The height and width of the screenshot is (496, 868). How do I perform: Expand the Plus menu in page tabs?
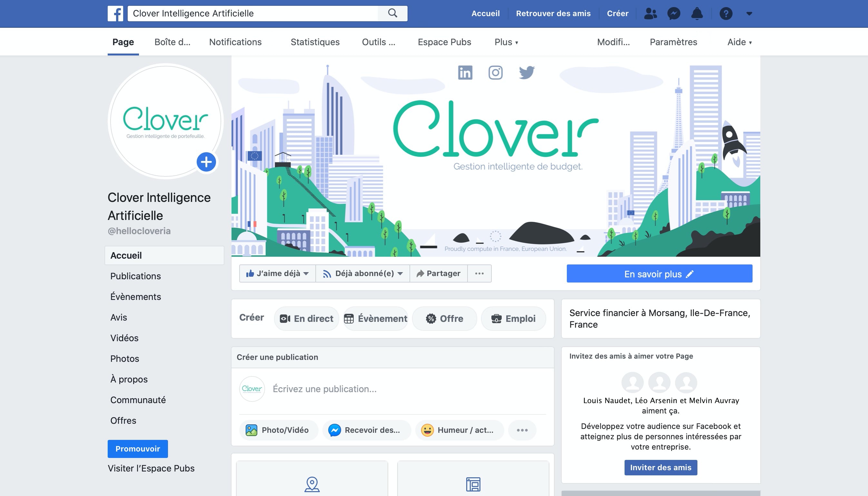pos(506,42)
